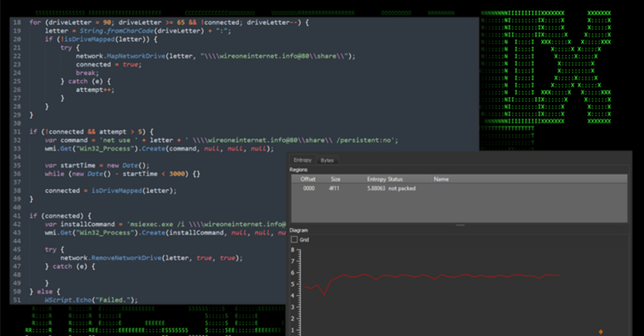Screen dimensions: 644x336
Task: Click line number 31 in gutter
Action: 17,132
